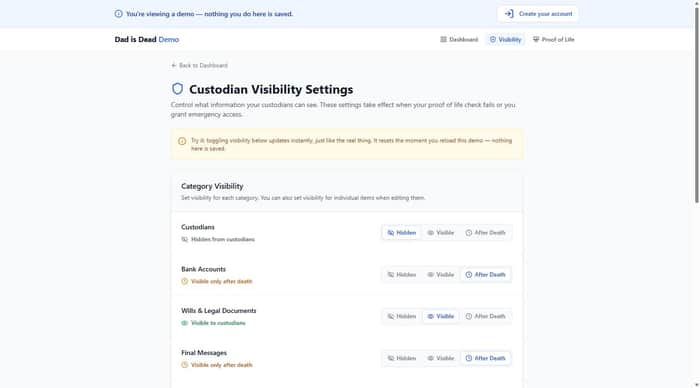
Task: Click the clock icon under Bank Accounts
Action: pos(184,281)
